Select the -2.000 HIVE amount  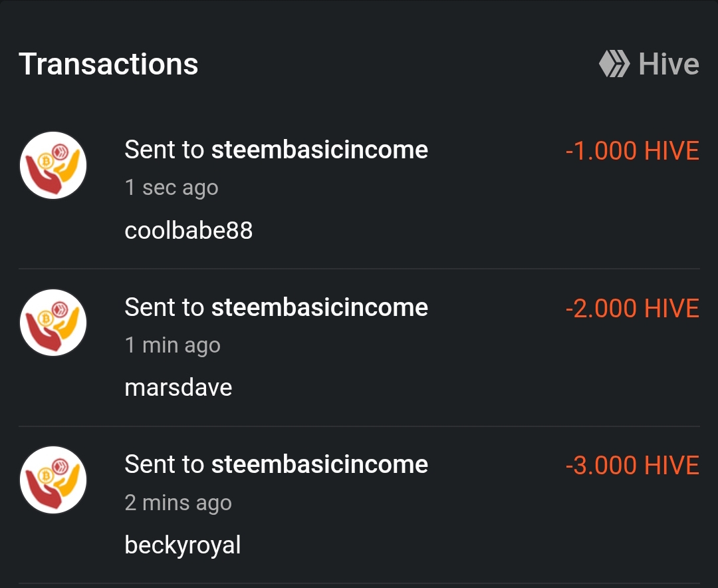(x=632, y=309)
